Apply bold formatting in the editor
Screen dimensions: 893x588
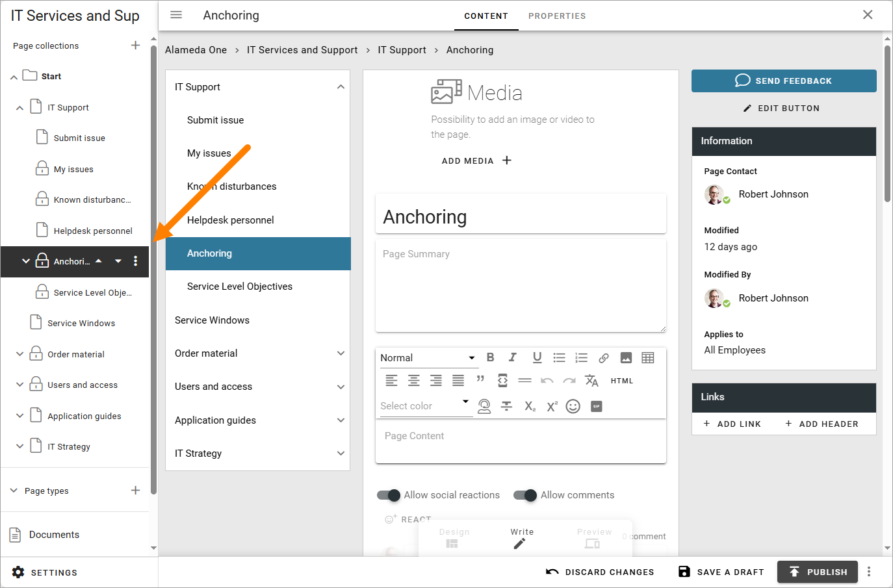[x=491, y=357]
